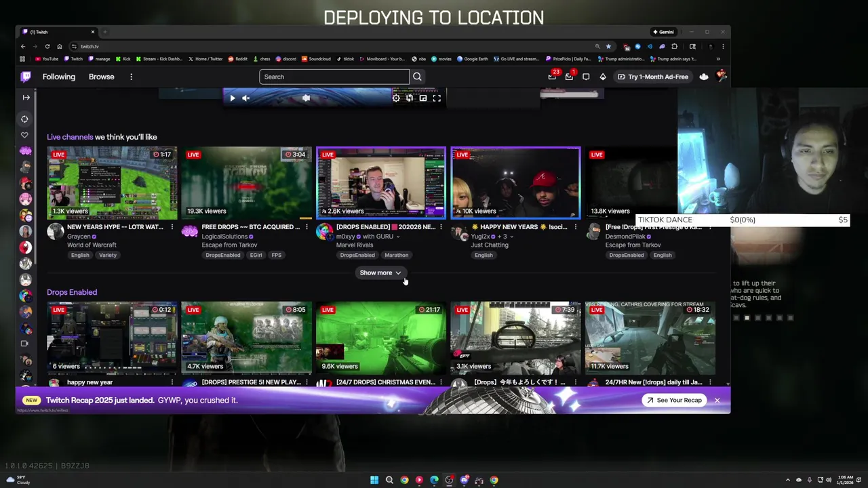The width and height of the screenshot is (868, 488).
Task: Open the Google Earth bookmark
Action: (473, 59)
